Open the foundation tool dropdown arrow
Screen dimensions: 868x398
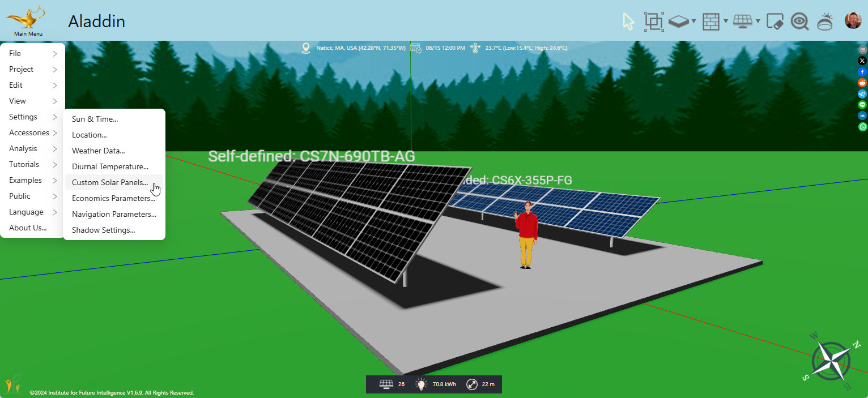pos(694,22)
